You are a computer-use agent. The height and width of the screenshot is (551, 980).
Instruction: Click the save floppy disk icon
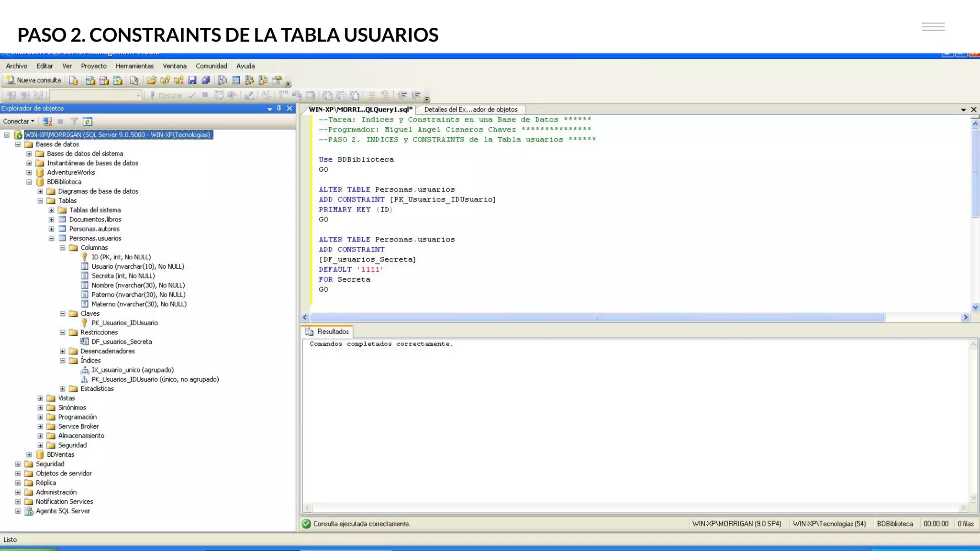(192, 80)
